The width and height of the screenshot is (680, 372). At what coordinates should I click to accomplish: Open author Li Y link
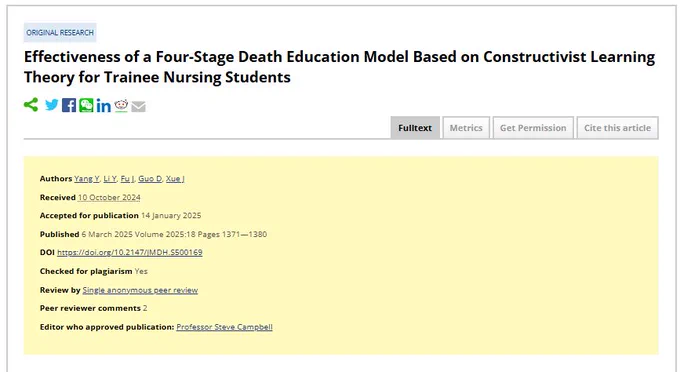110,179
